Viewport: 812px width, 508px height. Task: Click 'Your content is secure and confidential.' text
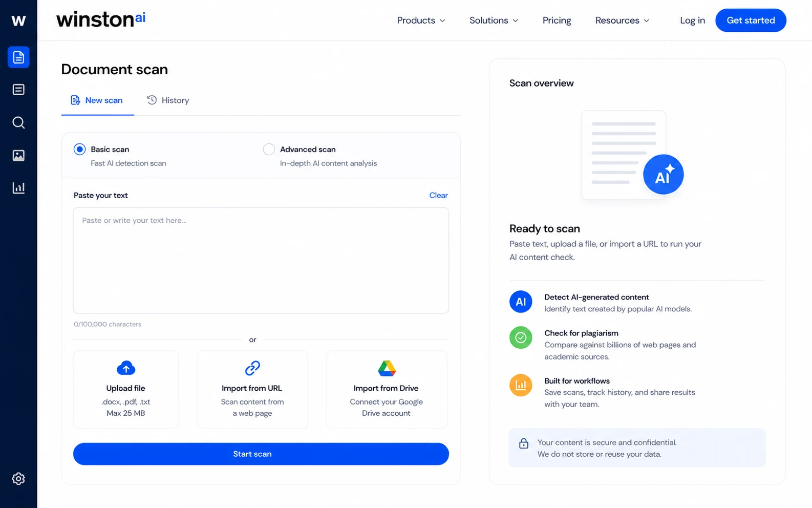607,442
